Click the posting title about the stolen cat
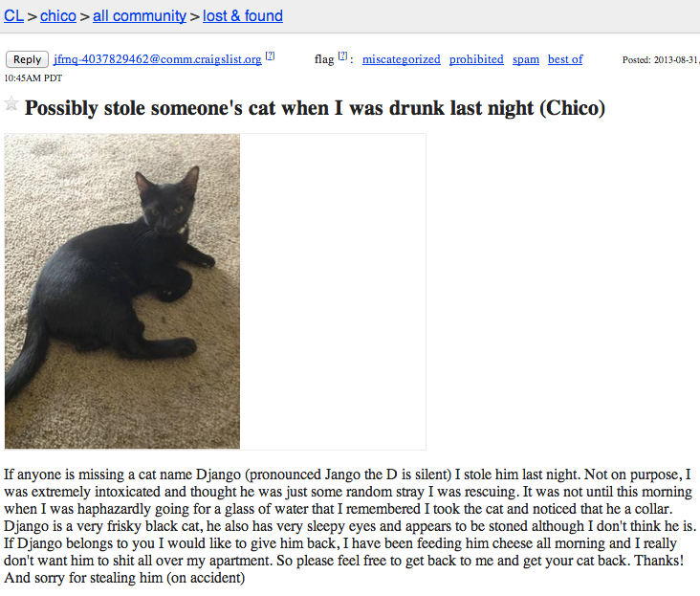This screenshot has height=596, width=700. tap(315, 108)
